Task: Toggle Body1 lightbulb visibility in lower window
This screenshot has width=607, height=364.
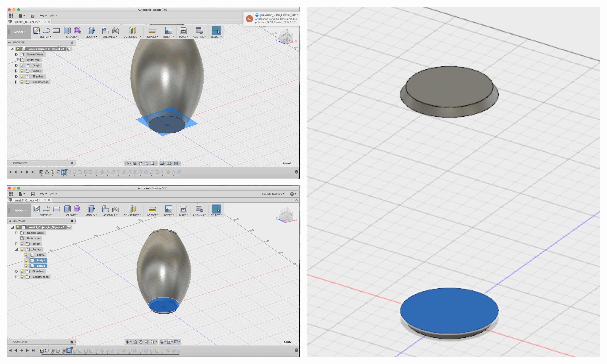Action: [26, 260]
